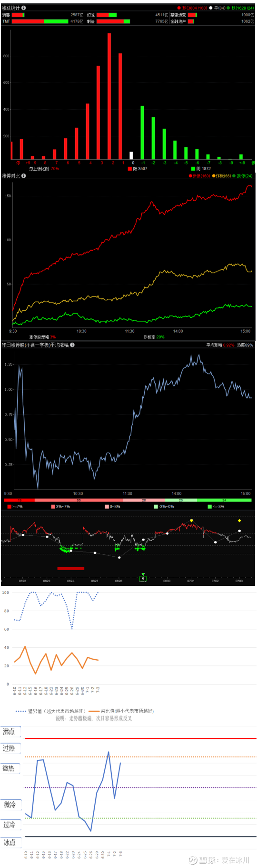Click the green <=-3% legend swatch
Screen dimensions: 257x868
pyautogui.click(x=210, y=506)
